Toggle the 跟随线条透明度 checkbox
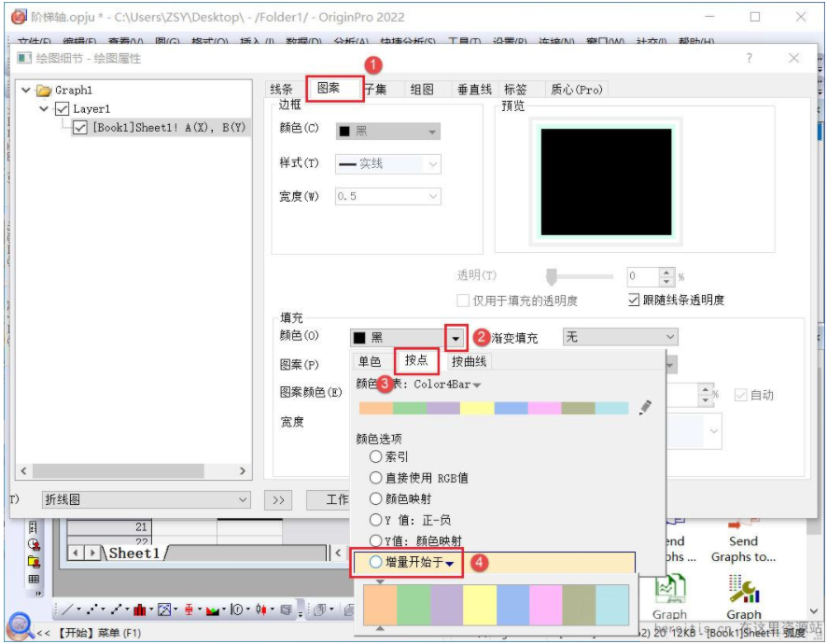The width and height of the screenshot is (827, 644). click(634, 301)
